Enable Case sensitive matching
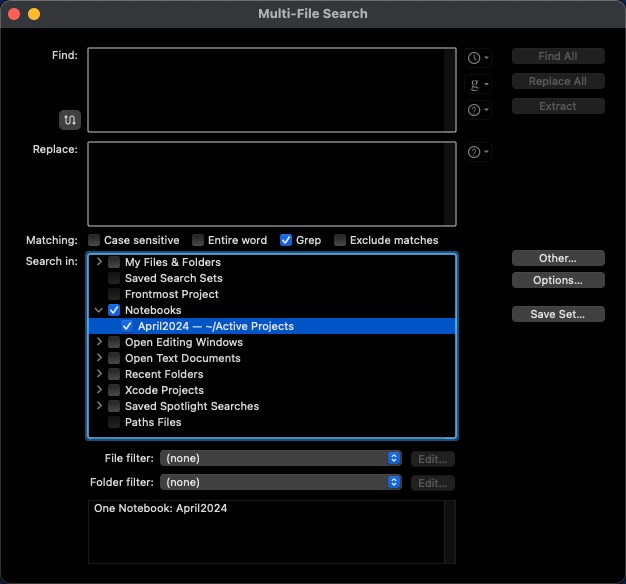This screenshot has width=626, height=584. click(94, 240)
